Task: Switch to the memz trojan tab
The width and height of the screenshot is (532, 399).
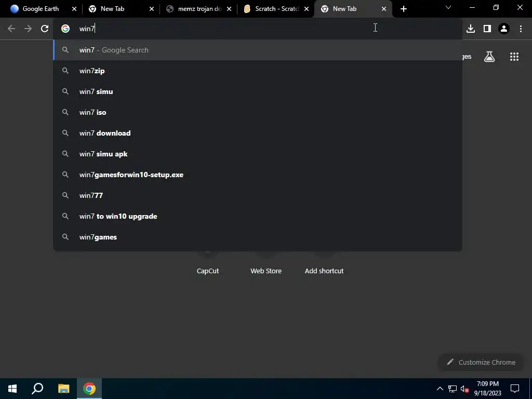Action: click(199, 9)
